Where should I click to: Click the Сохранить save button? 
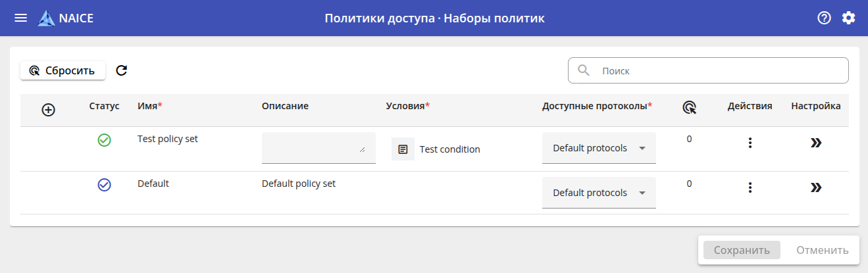click(742, 250)
